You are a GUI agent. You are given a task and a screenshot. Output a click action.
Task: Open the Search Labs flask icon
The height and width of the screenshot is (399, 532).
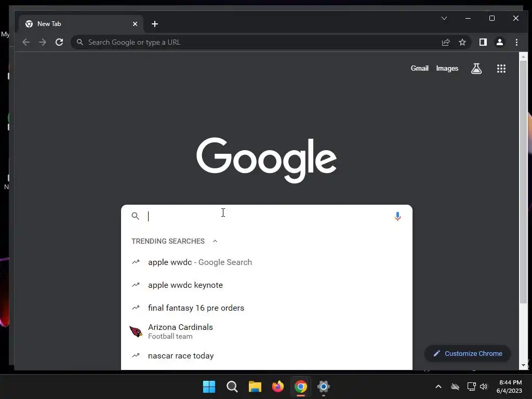[476, 69]
